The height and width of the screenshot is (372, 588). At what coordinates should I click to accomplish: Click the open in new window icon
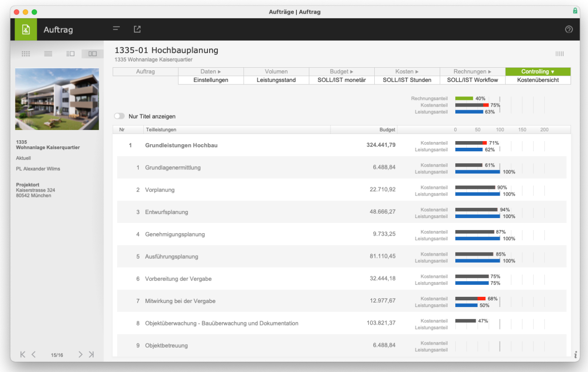click(x=137, y=29)
